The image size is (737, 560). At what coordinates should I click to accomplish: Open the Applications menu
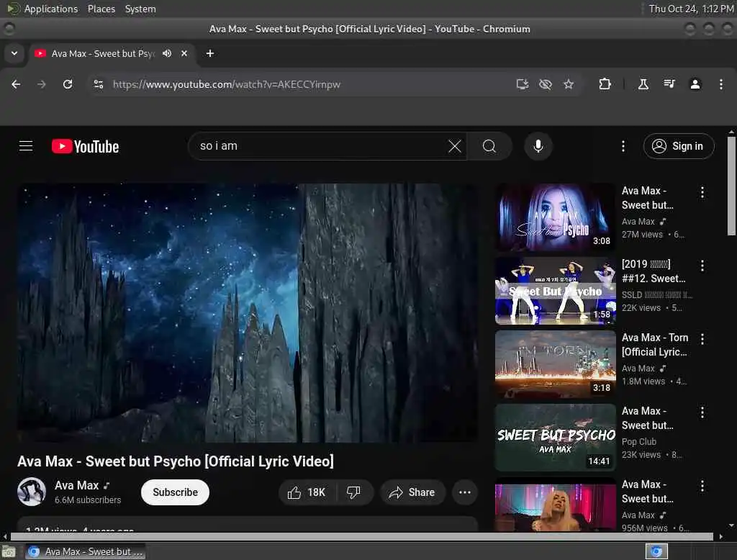point(51,9)
